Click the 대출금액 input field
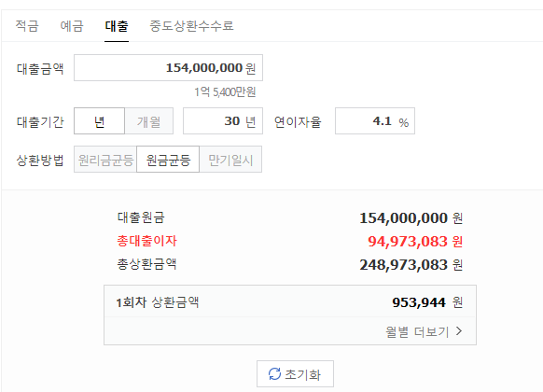This screenshot has width=543, height=392. pyautogui.click(x=168, y=67)
